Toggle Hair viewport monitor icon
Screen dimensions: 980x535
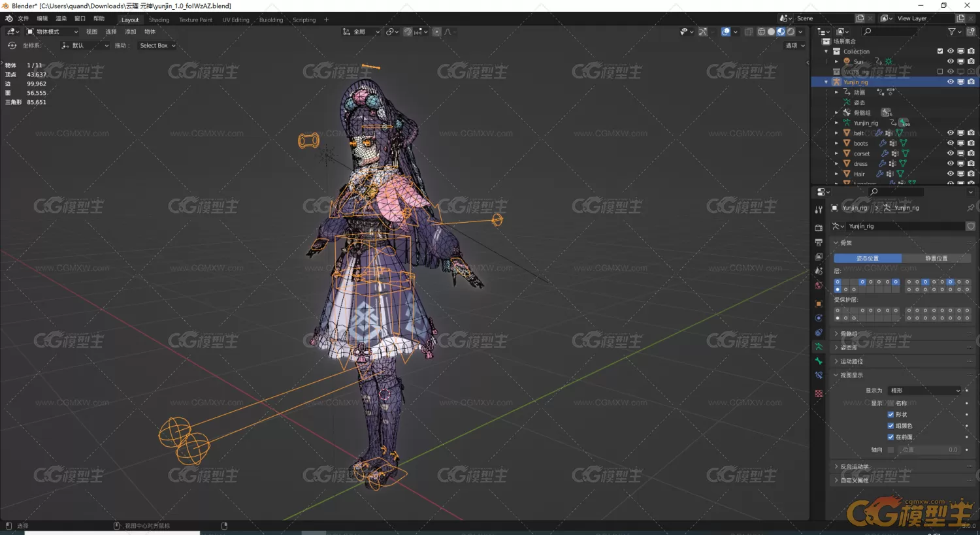(x=960, y=174)
